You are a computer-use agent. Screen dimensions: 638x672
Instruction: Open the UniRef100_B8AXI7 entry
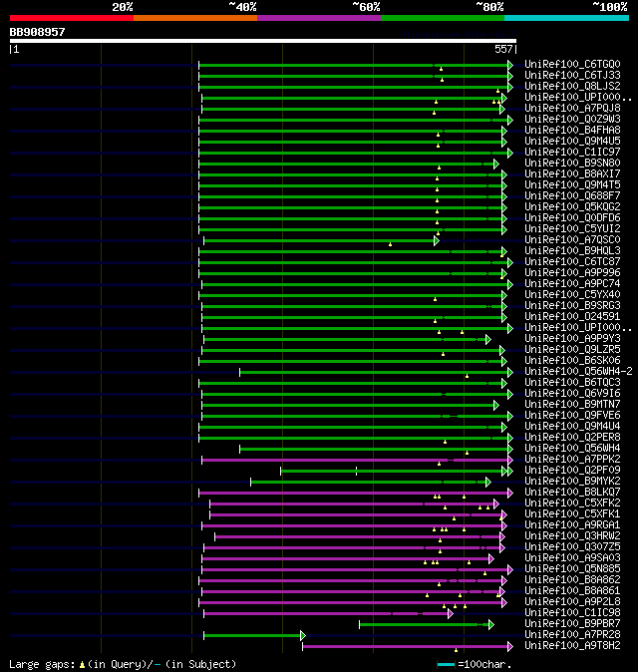click(x=572, y=174)
